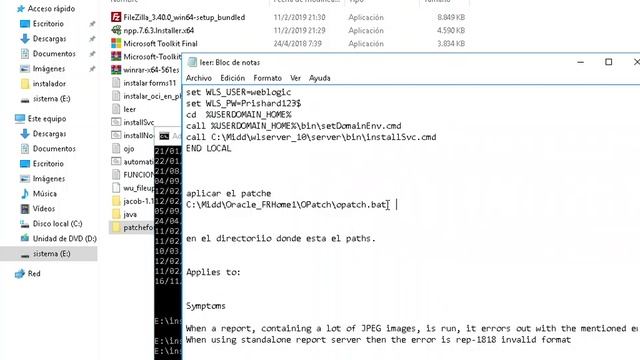Select file Microsoft Toolkit Final
Image resolution: width=640 pixels, height=360 pixels.
160,43
